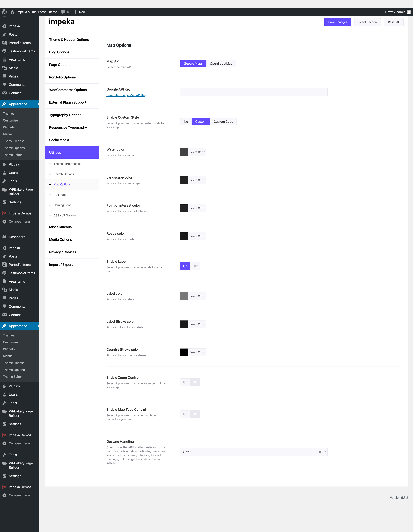Click the home icon beside site name
The height and width of the screenshot is (532, 413).
[x=13, y=12]
